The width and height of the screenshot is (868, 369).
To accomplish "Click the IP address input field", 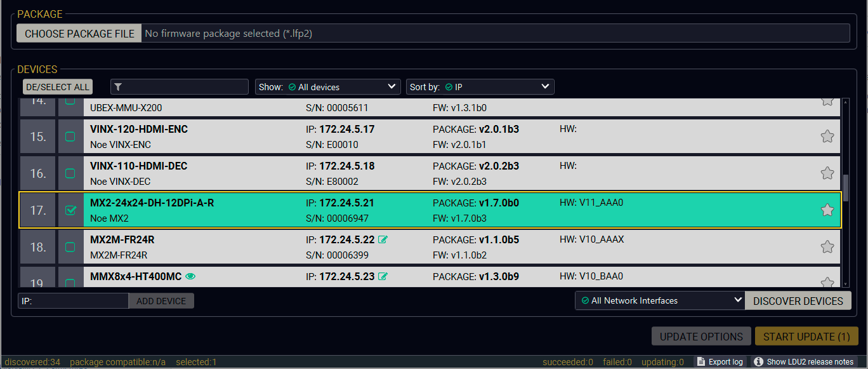I will (x=73, y=301).
